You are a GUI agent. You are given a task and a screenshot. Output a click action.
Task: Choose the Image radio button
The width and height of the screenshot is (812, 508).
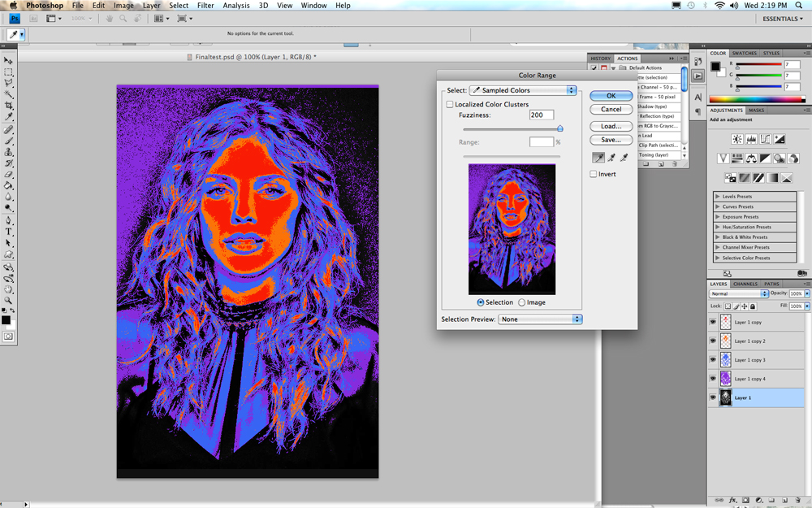click(521, 302)
